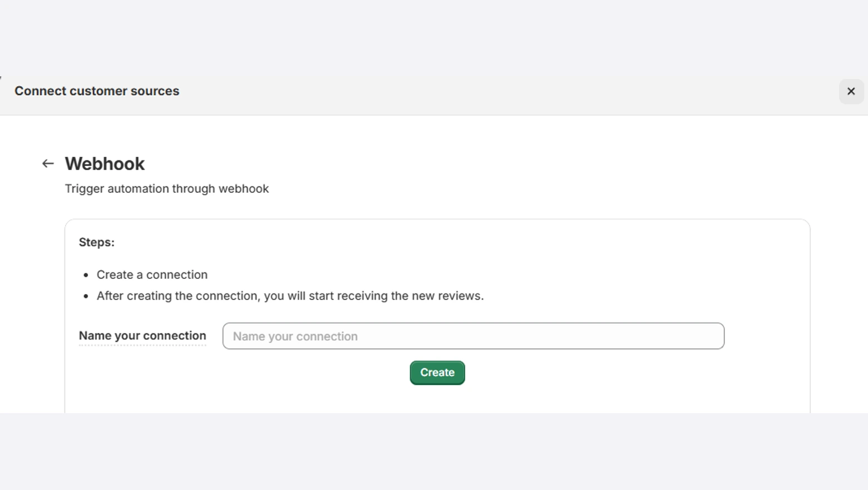Select the Webhook heading

click(105, 164)
